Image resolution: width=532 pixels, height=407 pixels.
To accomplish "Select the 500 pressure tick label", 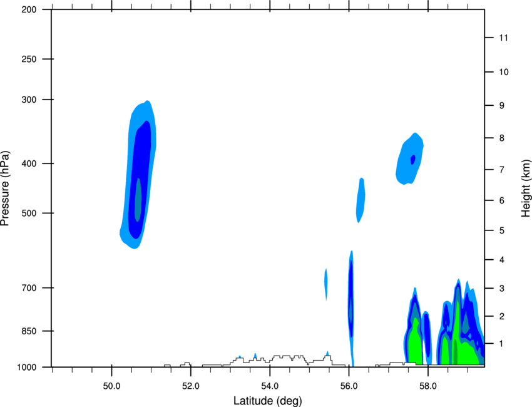I will point(29,213).
